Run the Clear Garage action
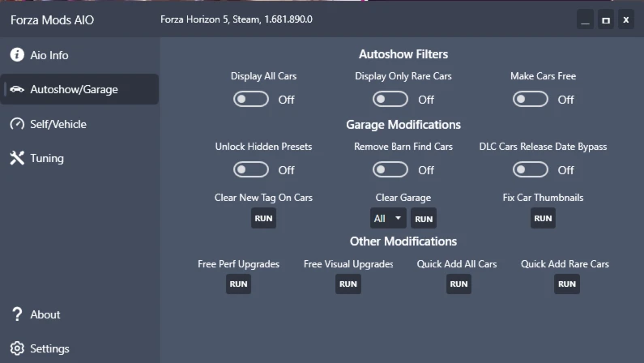The image size is (644, 363). tap(424, 219)
